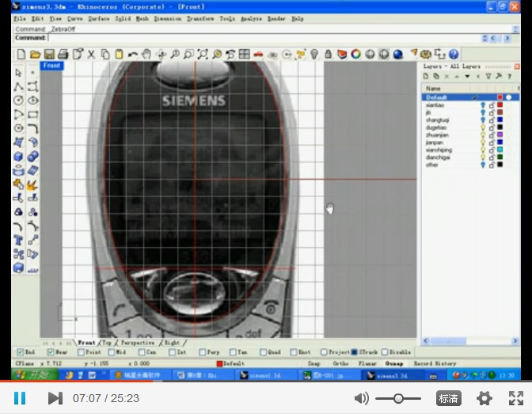The height and width of the screenshot is (414, 532).
Task: Create new layer icon in Layers panel
Action: (426, 76)
